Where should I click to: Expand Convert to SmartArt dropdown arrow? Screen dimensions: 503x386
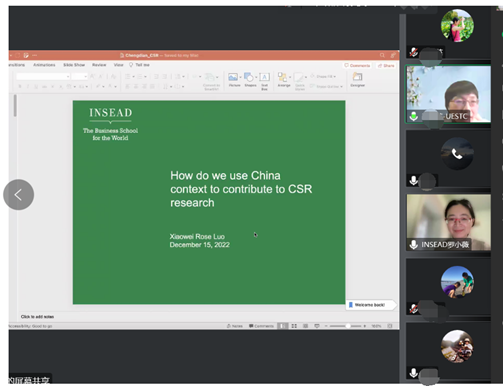[217, 77]
